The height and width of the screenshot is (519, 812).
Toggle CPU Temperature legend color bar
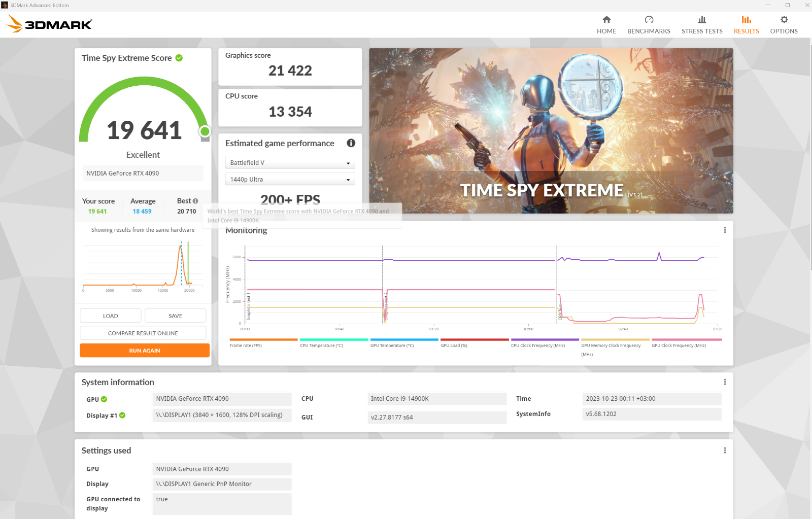[x=334, y=339]
